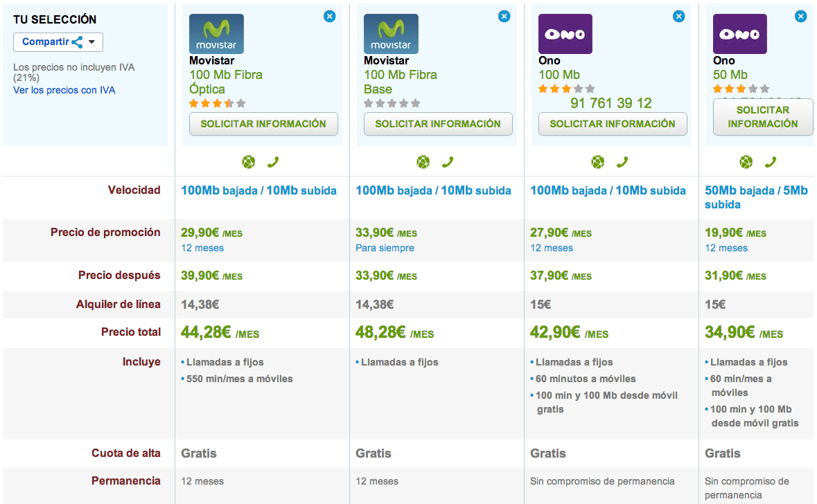
Task: Request information for Movistar 100 Mb Fibra Óptica
Action: [263, 124]
